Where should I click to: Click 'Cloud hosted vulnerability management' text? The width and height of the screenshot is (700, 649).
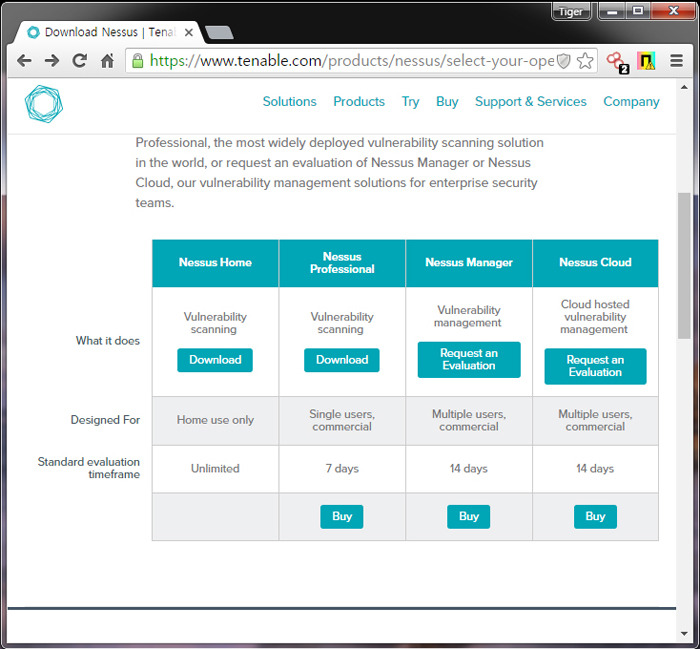(x=595, y=316)
